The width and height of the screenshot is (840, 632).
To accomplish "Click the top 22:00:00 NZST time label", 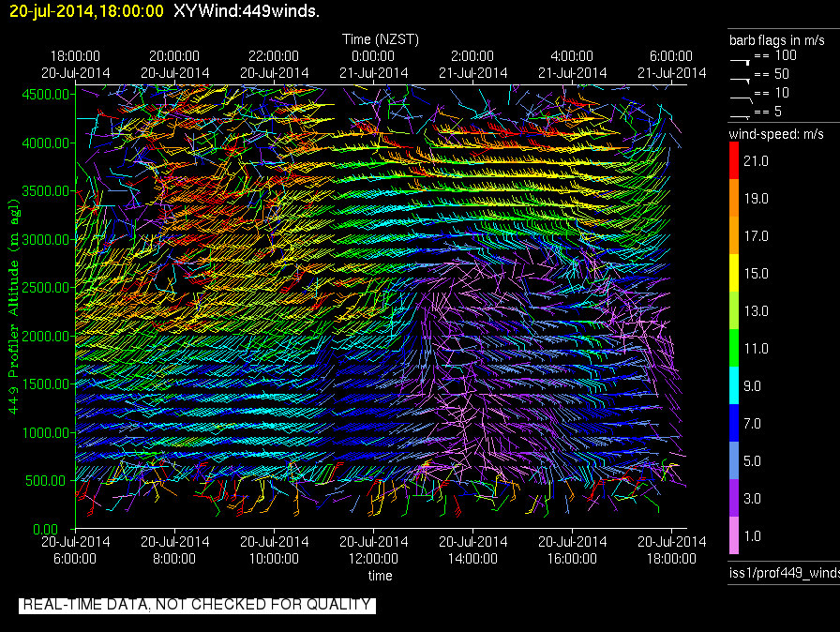I will pos(274,56).
